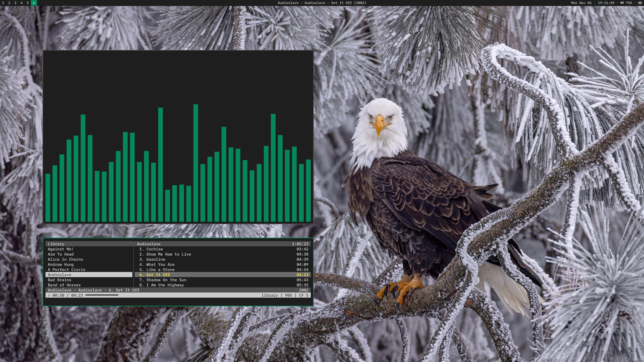Switch to workspace 1
The image size is (644, 362).
(3, 3)
